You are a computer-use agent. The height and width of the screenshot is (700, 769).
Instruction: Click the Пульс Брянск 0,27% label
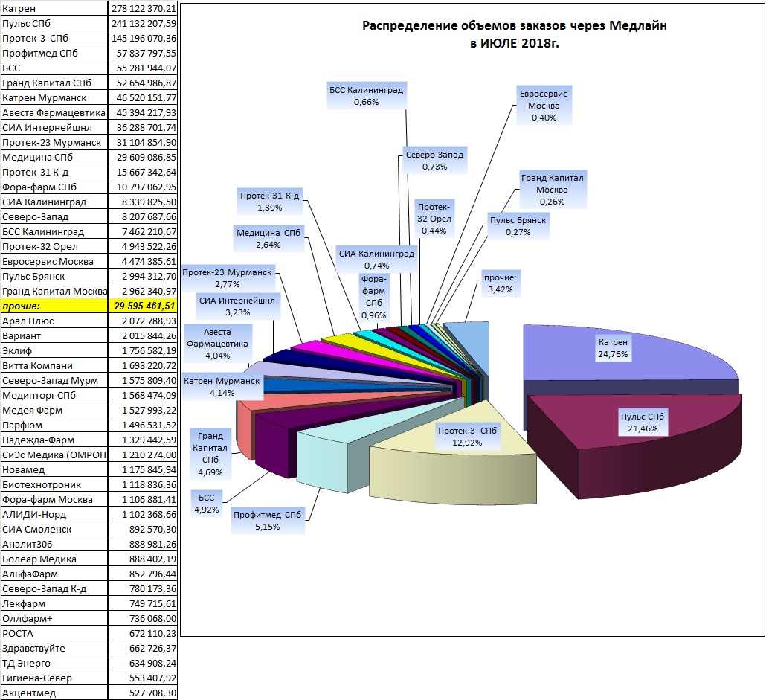coord(518,226)
